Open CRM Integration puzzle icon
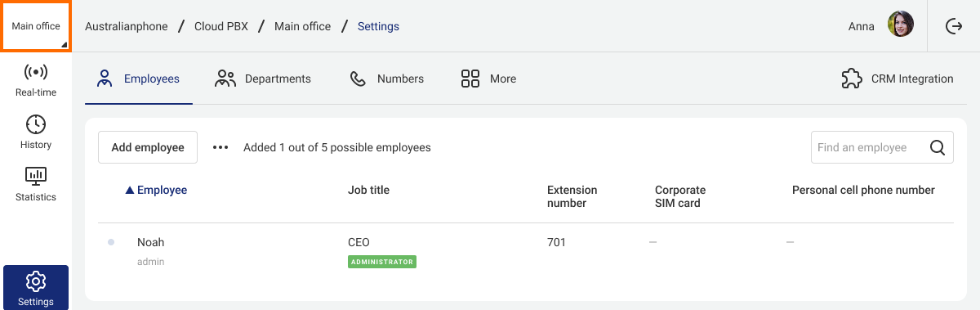This screenshot has width=980, height=310. 852,79
